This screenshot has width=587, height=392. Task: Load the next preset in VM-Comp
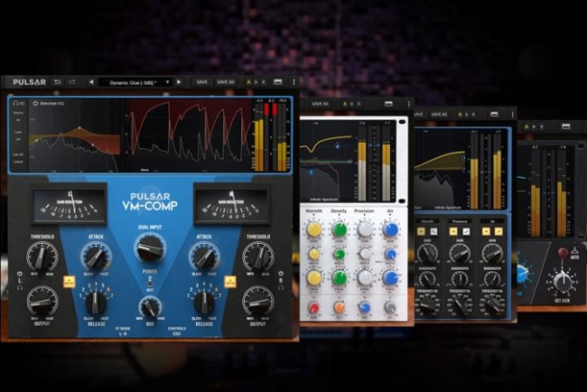tap(179, 82)
